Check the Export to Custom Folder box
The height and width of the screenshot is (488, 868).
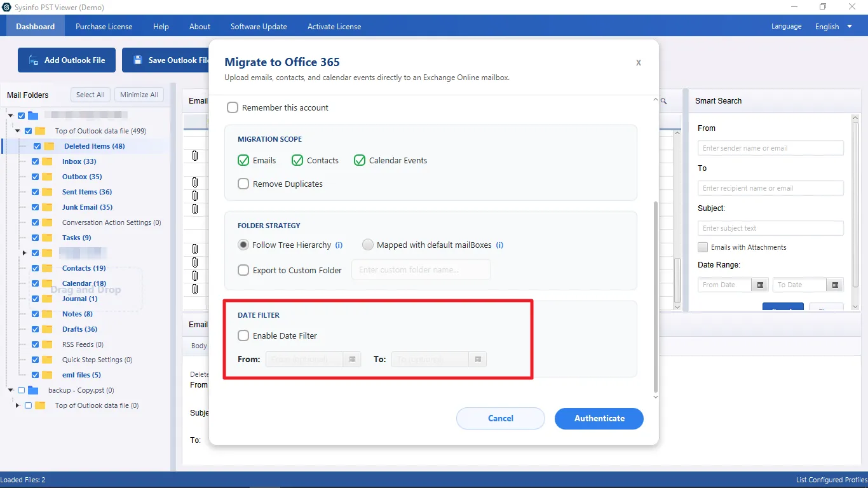point(243,270)
